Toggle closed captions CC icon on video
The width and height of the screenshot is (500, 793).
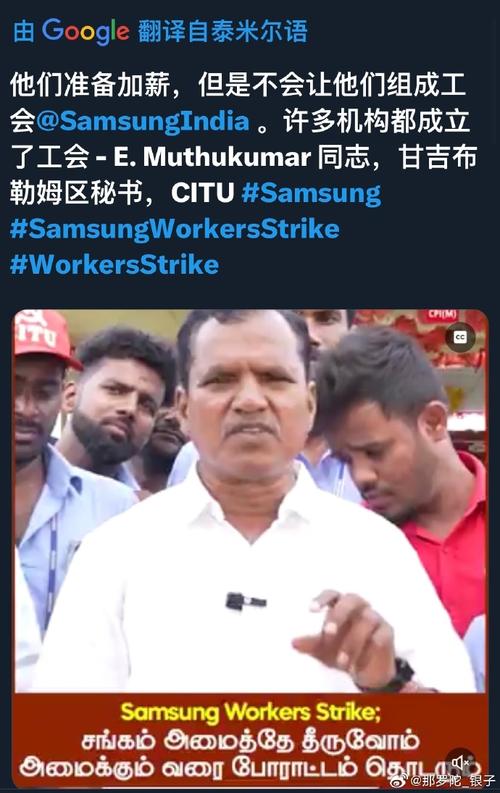pos(460,337)
